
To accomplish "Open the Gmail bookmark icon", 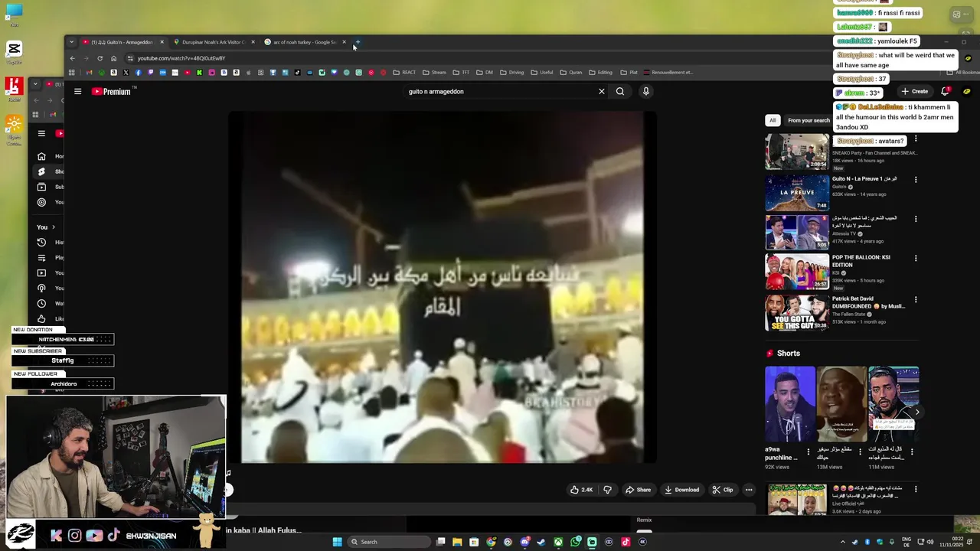I will point(89,73).
